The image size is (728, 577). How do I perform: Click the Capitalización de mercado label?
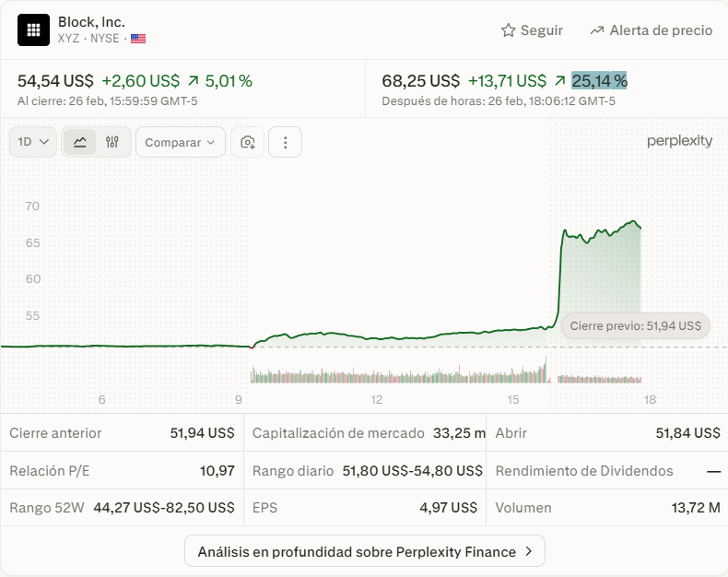[x=338, y=433]
